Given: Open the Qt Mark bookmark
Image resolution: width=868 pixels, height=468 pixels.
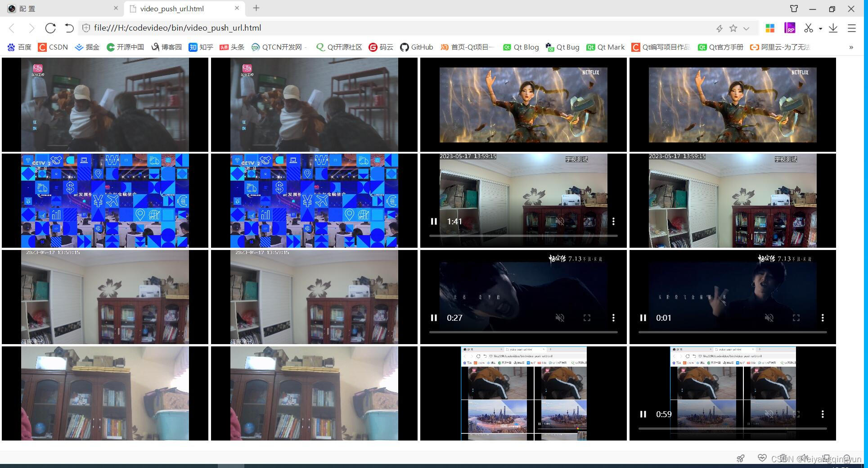Looking at the screenshot, I should 606,47.
